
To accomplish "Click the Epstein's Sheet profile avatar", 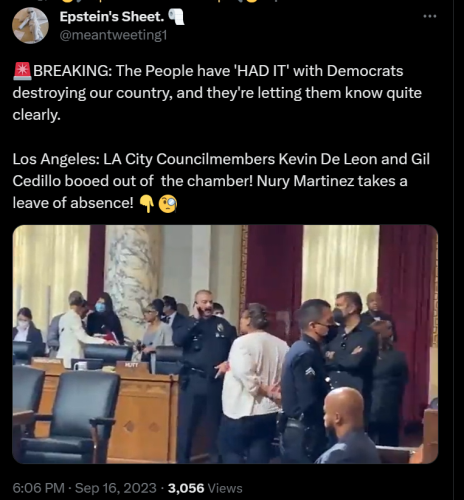I will [30, 25].
